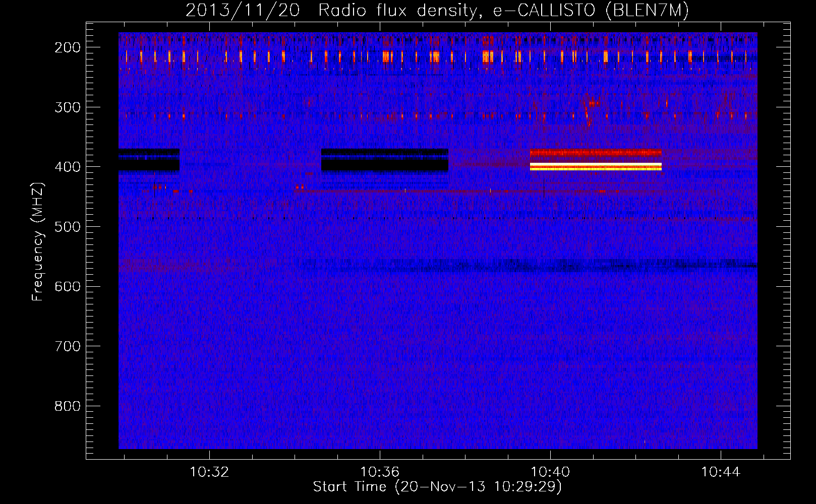Select the 600 frequency tick label
This screenshot has height=504, width=816.
point(67,286)
